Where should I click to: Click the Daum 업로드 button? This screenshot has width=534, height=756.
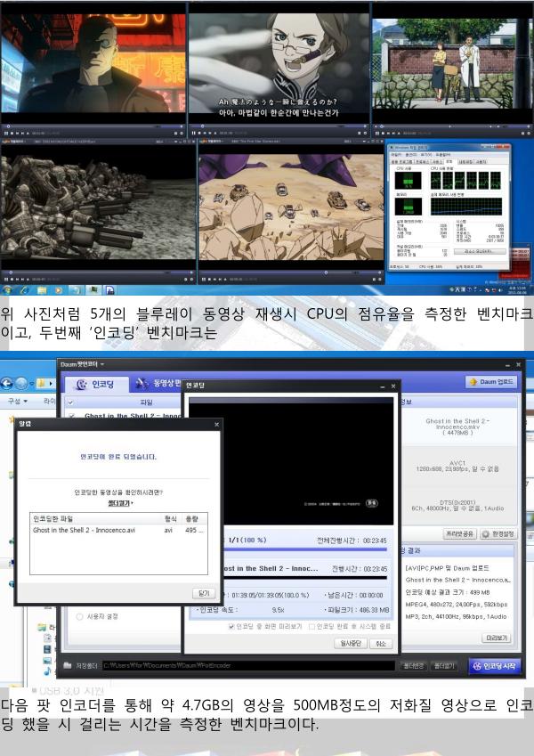click(491, 382)
